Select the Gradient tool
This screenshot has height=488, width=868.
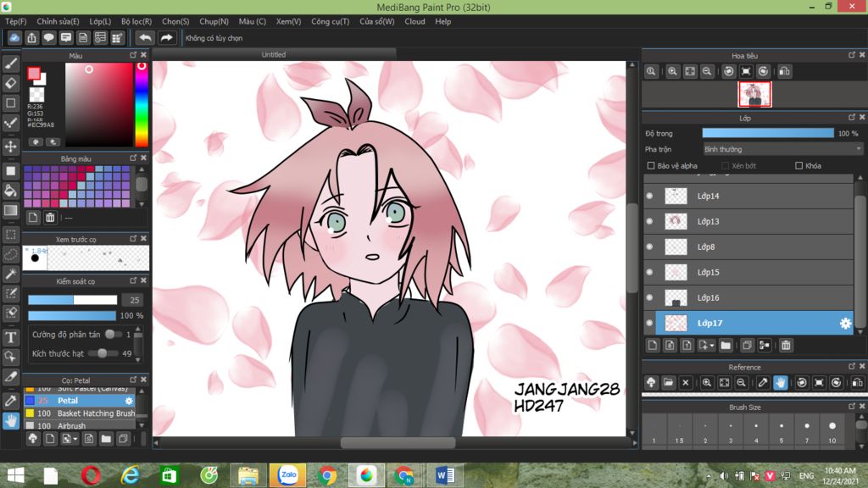point(10,211)
